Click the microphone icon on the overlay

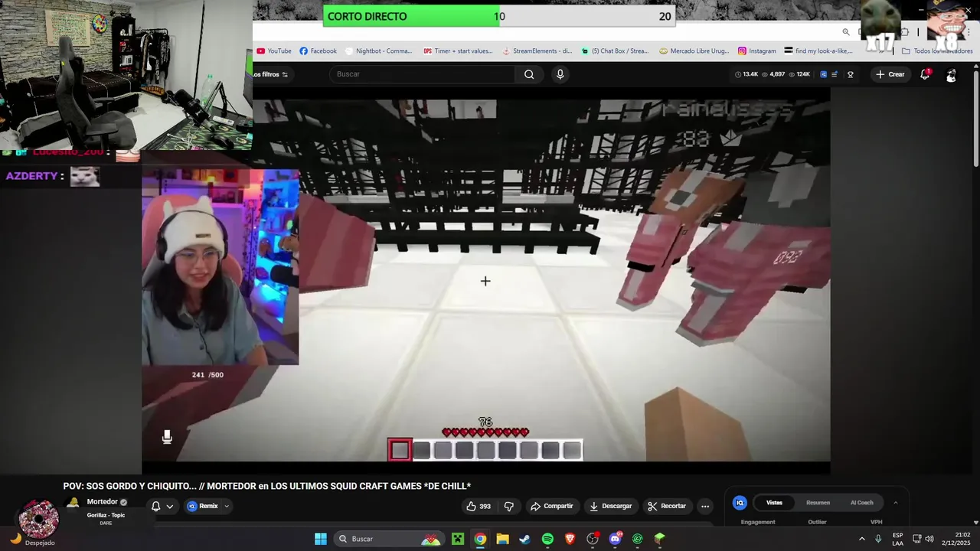[167, 437]
